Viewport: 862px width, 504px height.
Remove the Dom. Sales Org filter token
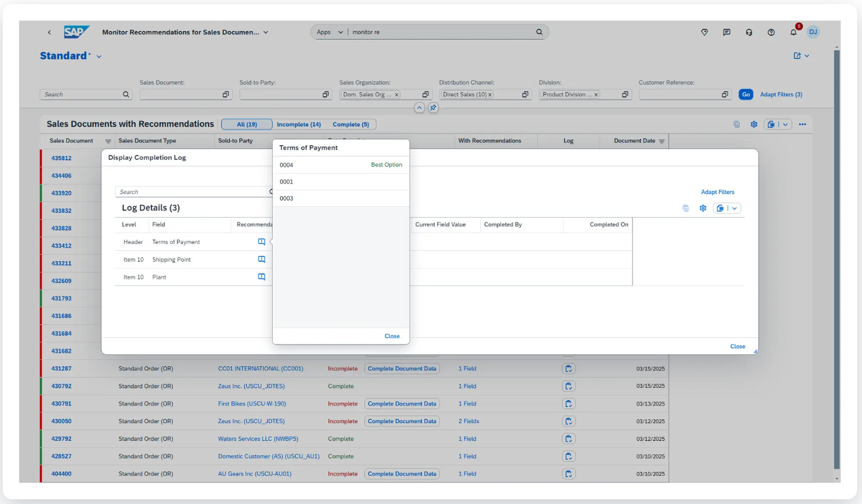[397, 95]
